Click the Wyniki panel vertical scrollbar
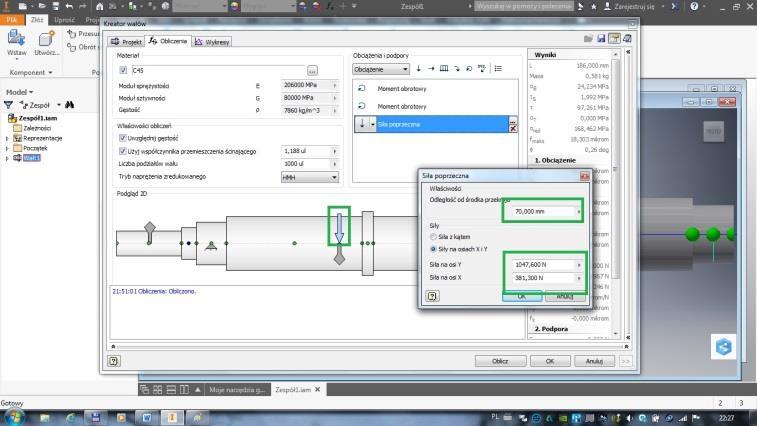The height and width of the screenshot is (426, 757). coord(616,194)
